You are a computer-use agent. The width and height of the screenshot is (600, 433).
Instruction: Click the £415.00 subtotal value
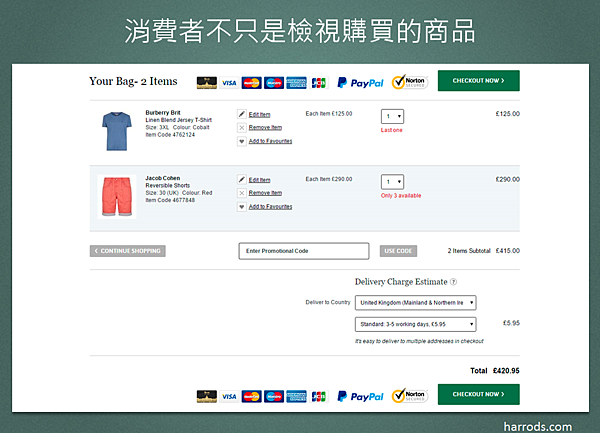(x=508, y=251)
